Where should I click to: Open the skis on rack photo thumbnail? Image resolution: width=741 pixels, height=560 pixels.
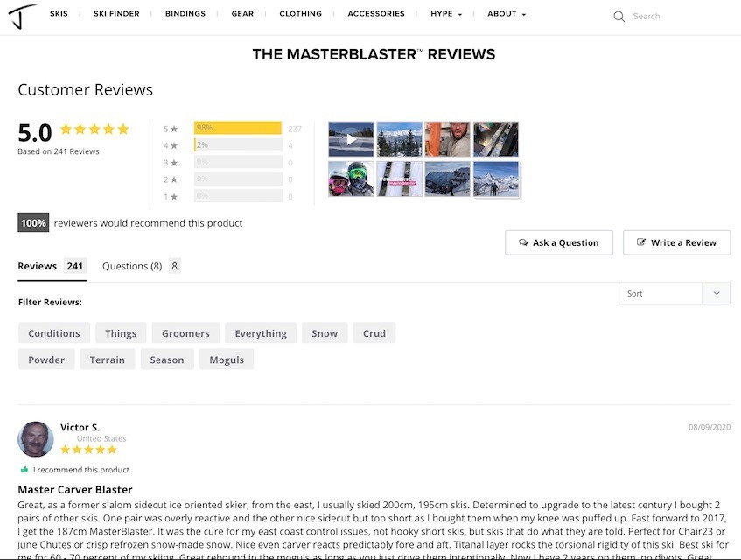(496, 139)
